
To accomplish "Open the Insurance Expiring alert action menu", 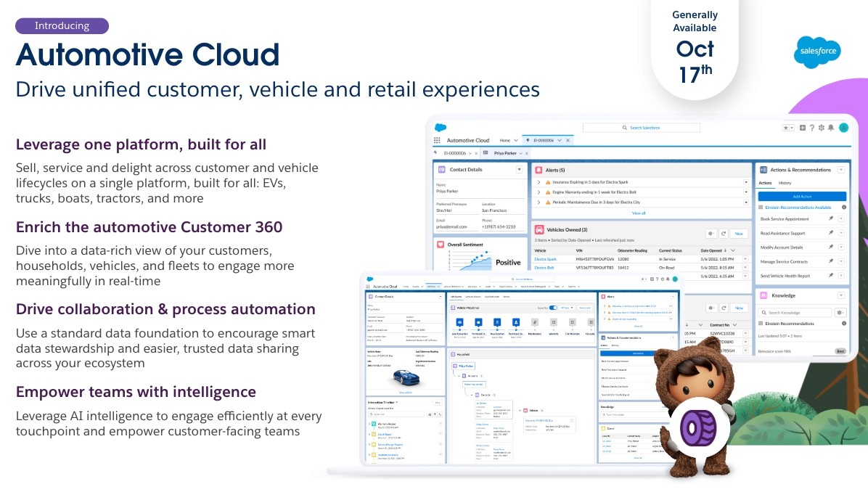I will tap(745, 182).
